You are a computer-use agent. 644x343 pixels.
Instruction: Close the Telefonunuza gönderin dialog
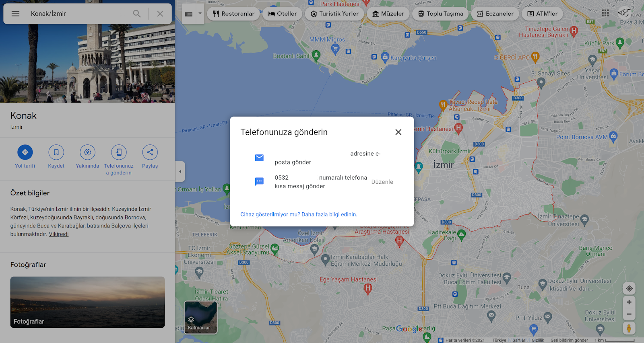[x=398, y=132]
